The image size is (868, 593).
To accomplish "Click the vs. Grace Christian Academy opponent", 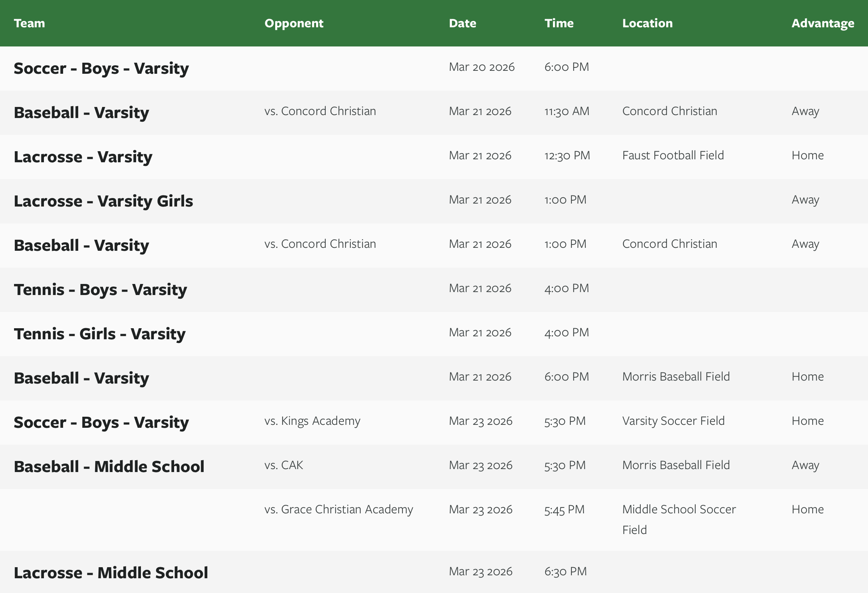I will point(338,509).
